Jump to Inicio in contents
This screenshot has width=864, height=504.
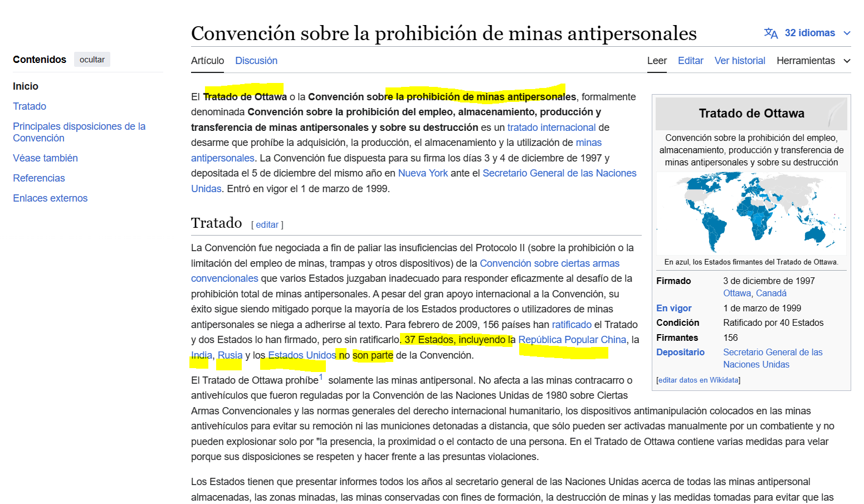pyautogui.click(x=26, y=86)
